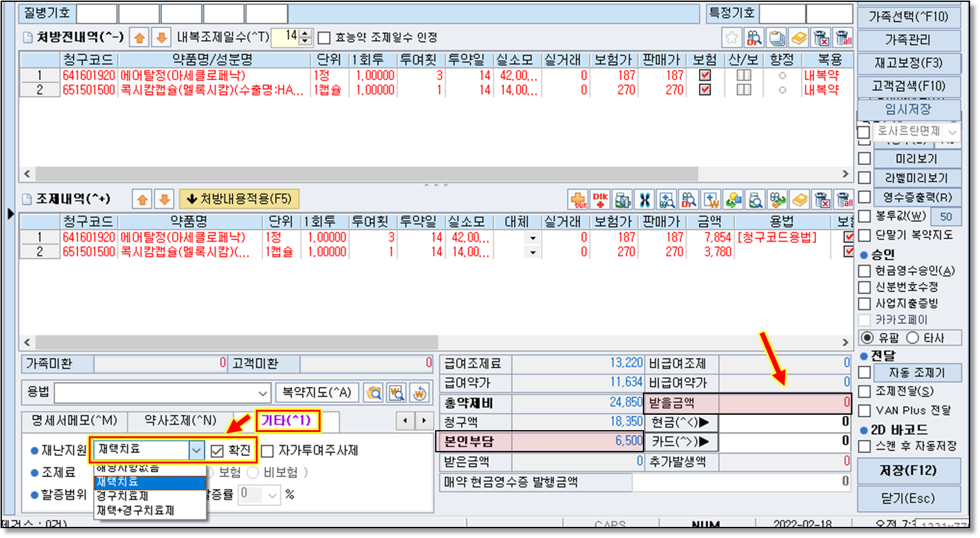
Task: Enable the 자가투여주사제 checkbox
Action: pyautogui.click(x=267, y=451)
